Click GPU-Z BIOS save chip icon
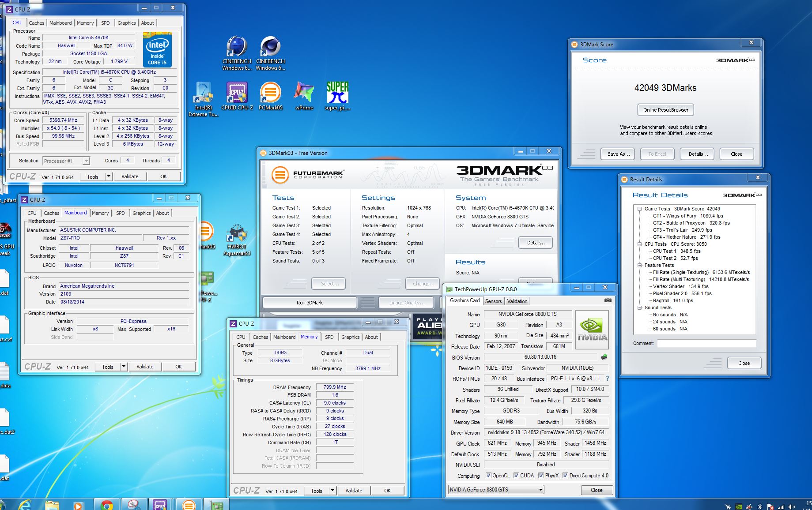The width and height of the screenshot is (812, 510). [604, 356]
